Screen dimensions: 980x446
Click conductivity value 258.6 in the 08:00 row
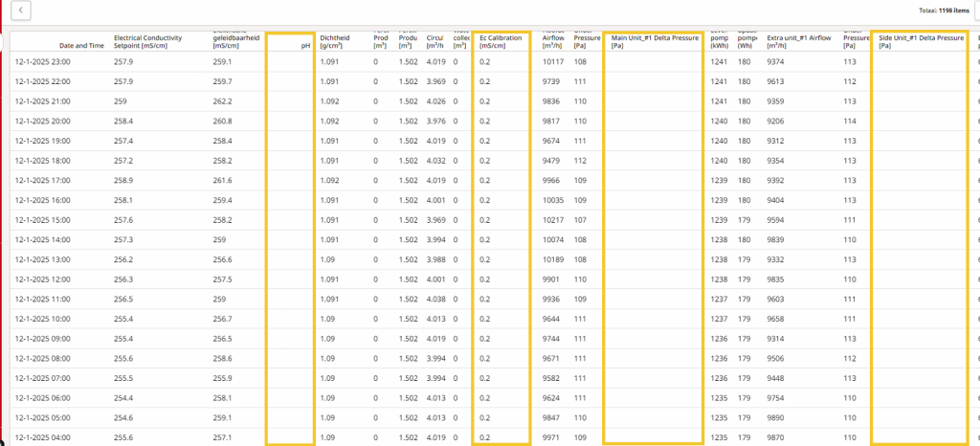[x=222, y=359]
